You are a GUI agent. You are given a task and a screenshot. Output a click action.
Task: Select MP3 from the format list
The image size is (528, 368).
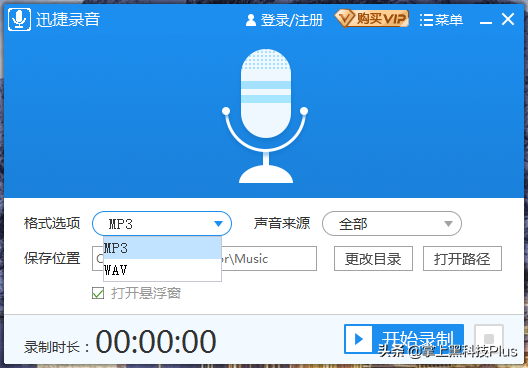[x=162, y=248]
